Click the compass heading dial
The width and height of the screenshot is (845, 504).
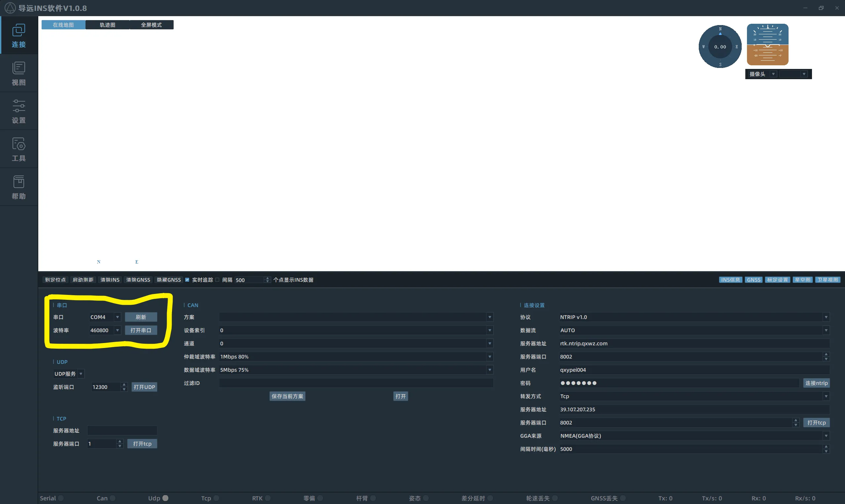pyautogui.click(x=720, y=47)
